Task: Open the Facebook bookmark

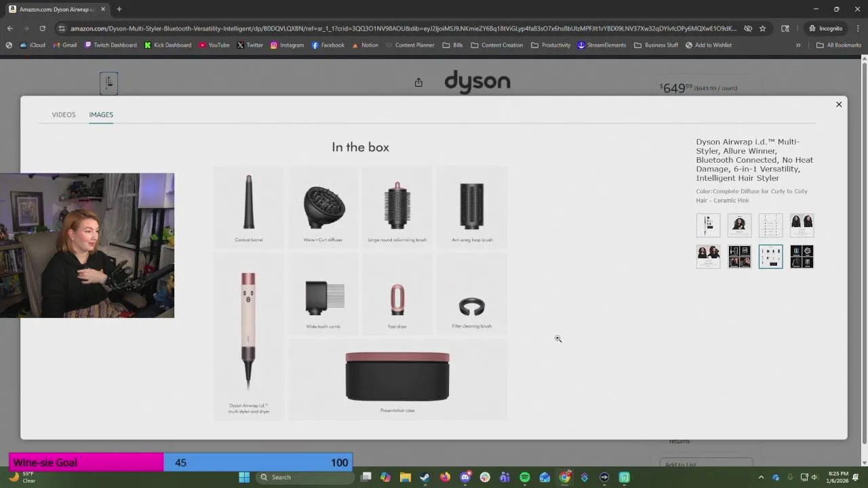Action: point(328,45)
